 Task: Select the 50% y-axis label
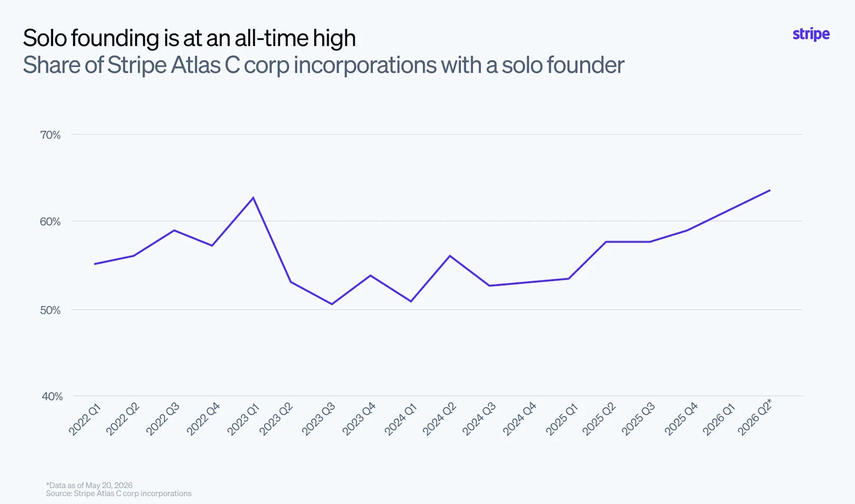click(x=50, y=310)
